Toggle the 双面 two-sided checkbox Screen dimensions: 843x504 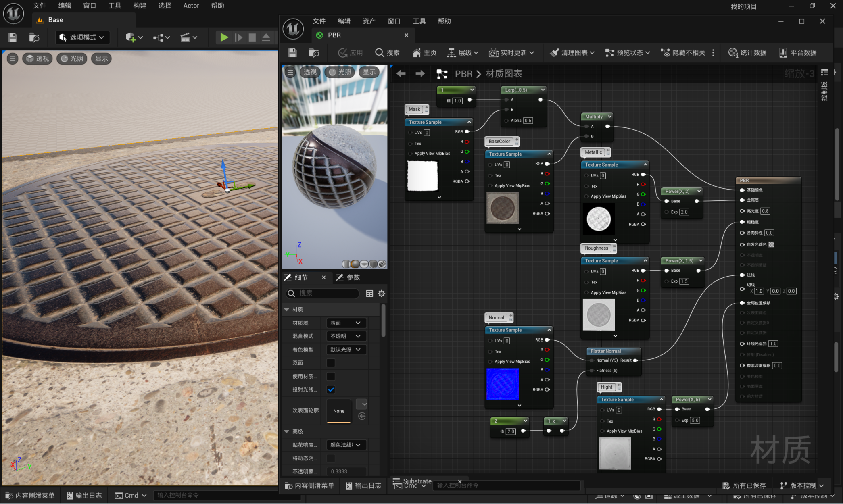(331, 363)
